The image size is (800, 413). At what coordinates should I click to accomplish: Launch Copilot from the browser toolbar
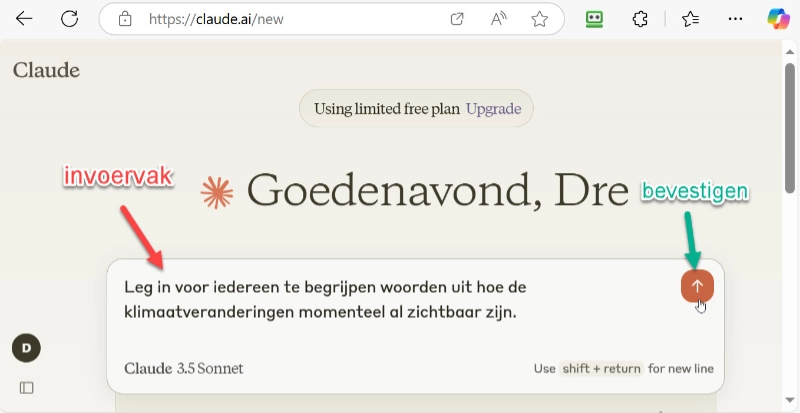pos(778,19)
